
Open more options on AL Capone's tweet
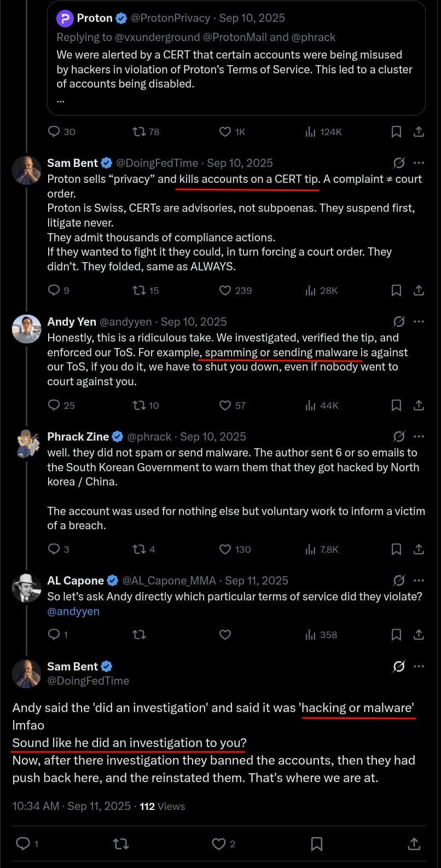click(x=419, y=580)
